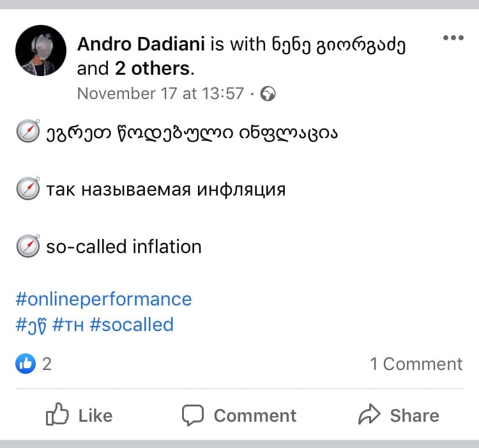
Task: Open the #socalled hashtag
Action: click(132, 325)
